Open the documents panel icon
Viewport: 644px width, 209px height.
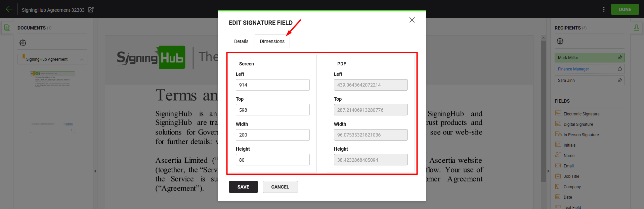[7, 28]
